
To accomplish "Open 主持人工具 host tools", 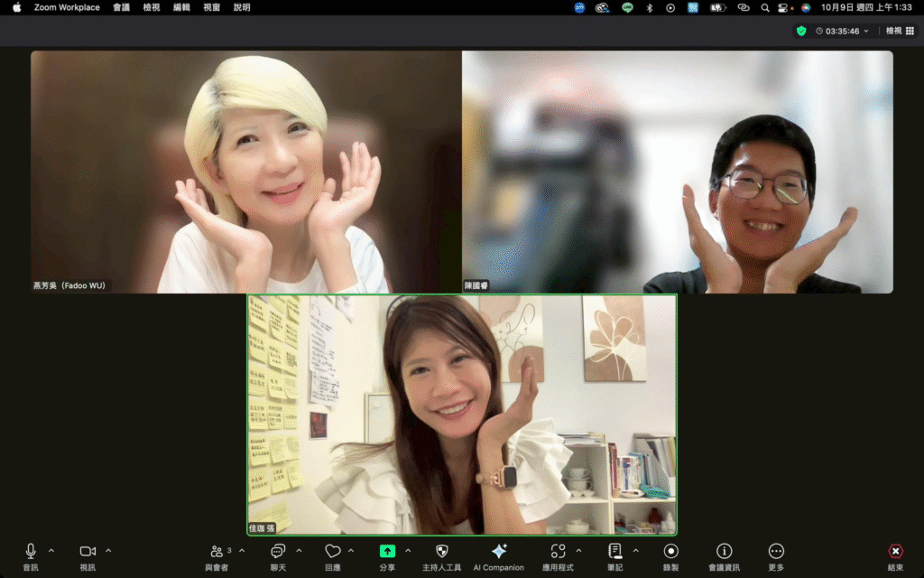I will (x=441, y=552).
